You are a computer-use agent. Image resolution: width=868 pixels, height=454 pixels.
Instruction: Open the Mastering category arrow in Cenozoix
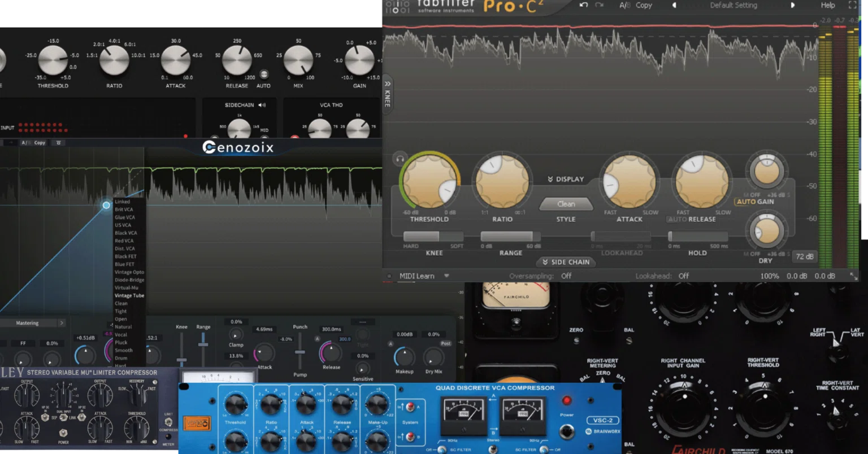(62, 323)
